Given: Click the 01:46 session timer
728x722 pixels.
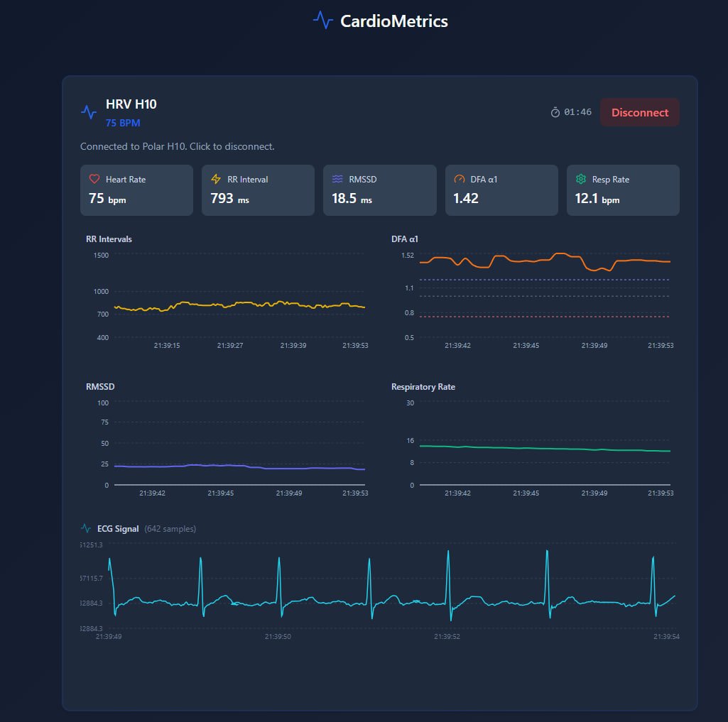Looking at the screenshot, I should 577,112.
